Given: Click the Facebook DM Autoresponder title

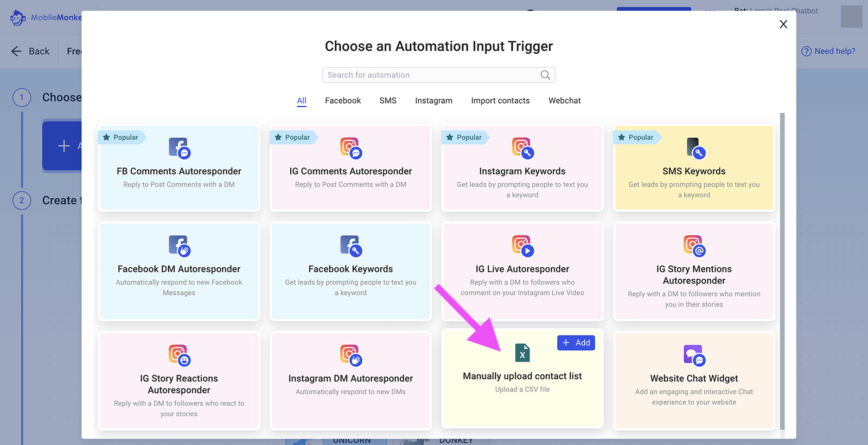Looking at the screenshot, I should (x=179, y=269).
